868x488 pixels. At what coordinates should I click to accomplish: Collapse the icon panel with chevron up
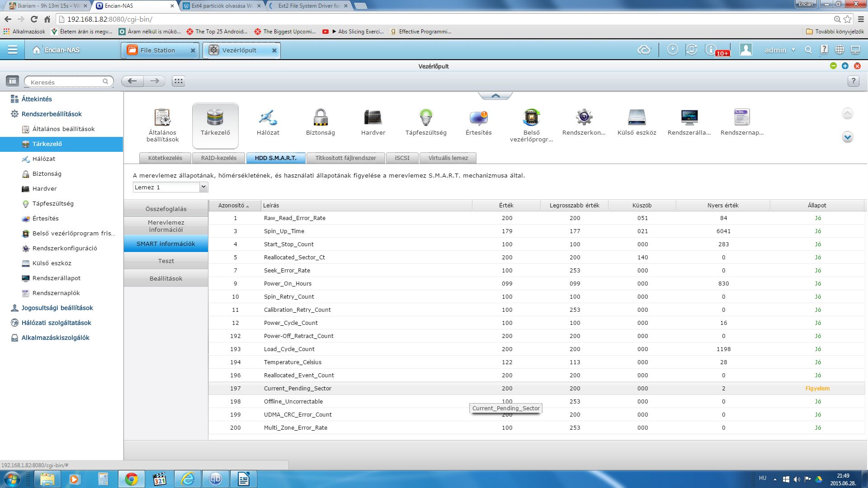(x=495, y=96)
